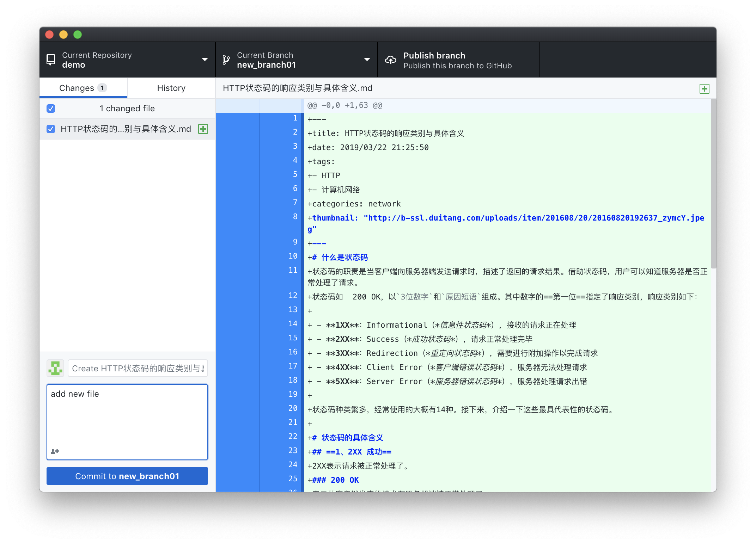The width and height of the screenshot is (756, 544).
Task: Expand the Current Repository demo dropdown
Action: point(127,60)
